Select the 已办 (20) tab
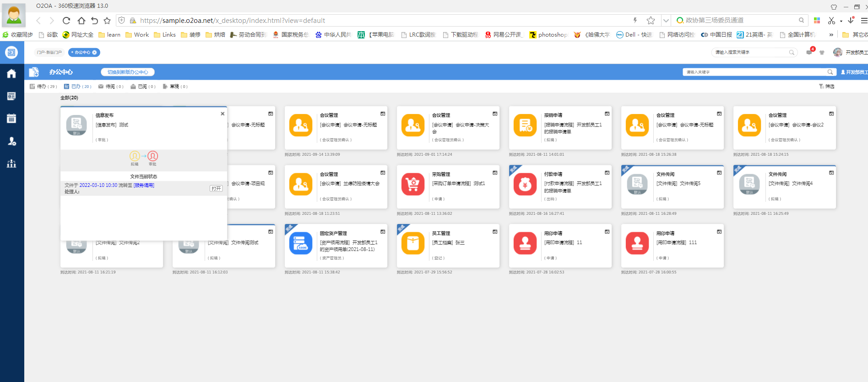868x382 pixels. click(x=78, y=87)
